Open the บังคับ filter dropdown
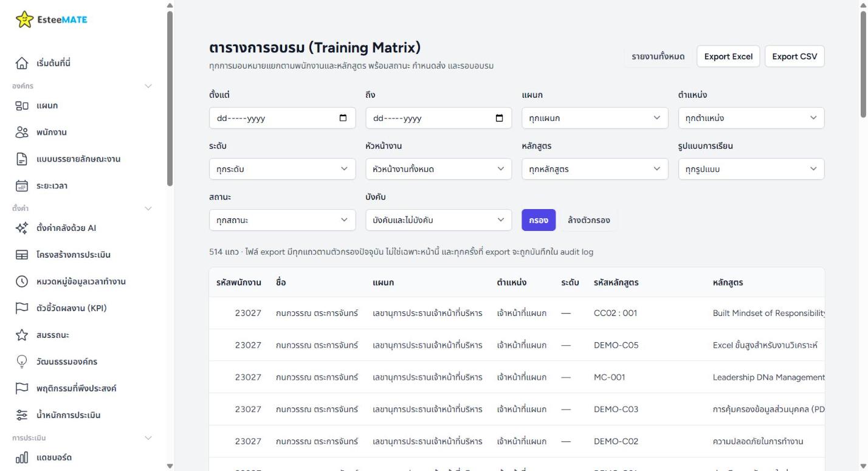 (439, 220)
